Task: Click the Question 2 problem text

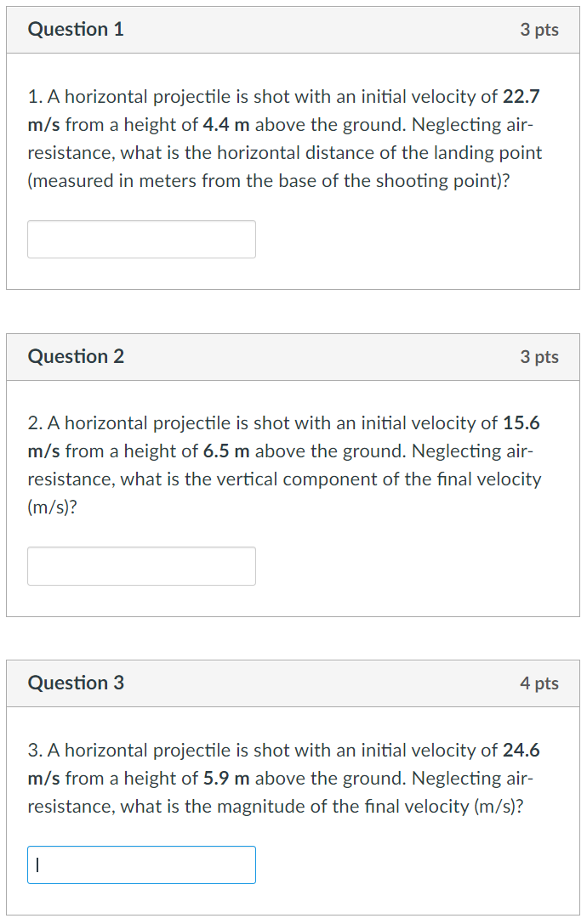Action: pyautogui.click(x=285, y=465)
